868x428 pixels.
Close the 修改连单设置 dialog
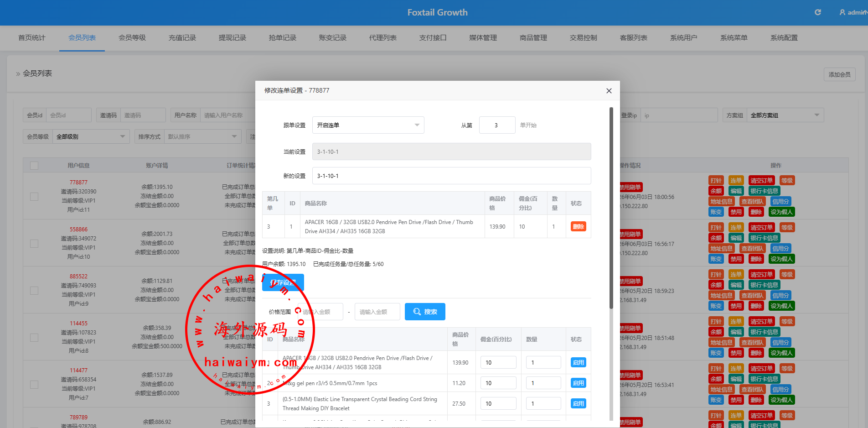[609, 91]
